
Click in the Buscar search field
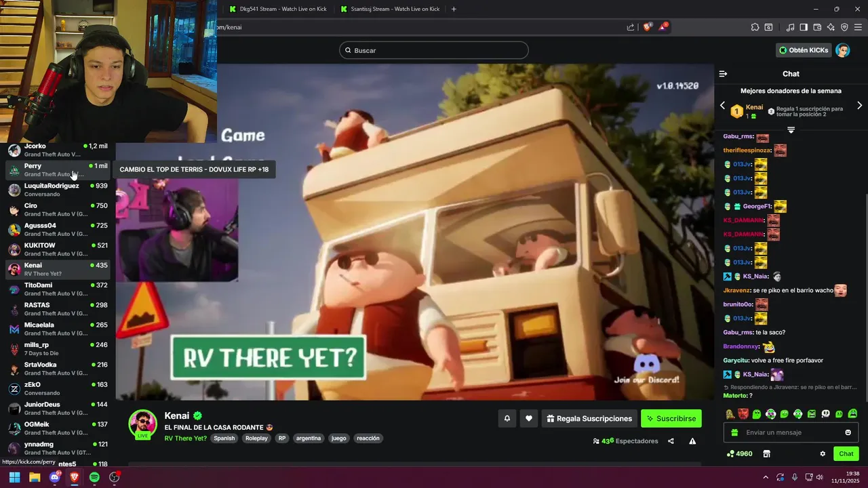click(434, 50)
